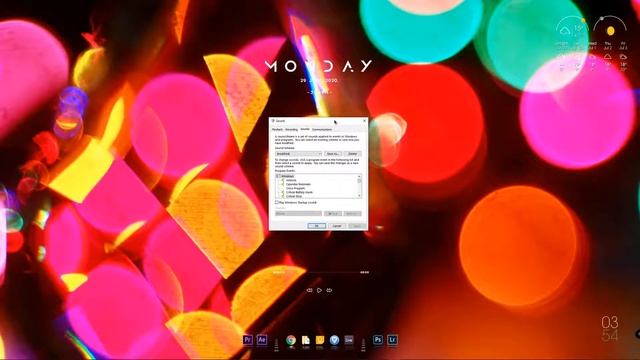This screenshot has width=640, height=360.
Task: Select Windows in Program Events list
Action: pyautogui.click(x=287, y=176)
